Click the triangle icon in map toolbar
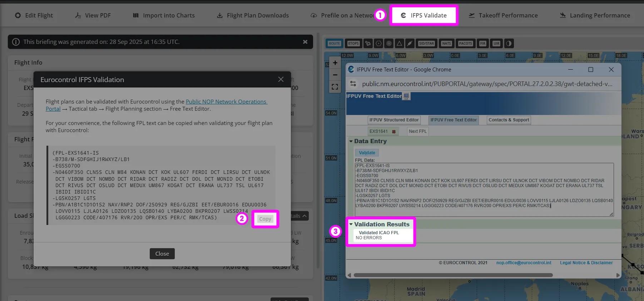 [400, 44]
